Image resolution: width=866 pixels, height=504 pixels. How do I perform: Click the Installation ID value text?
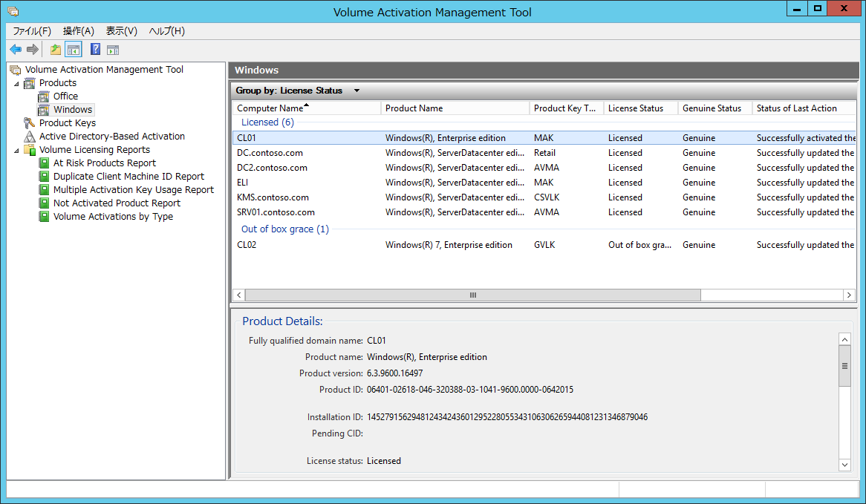tap(507, 417)
